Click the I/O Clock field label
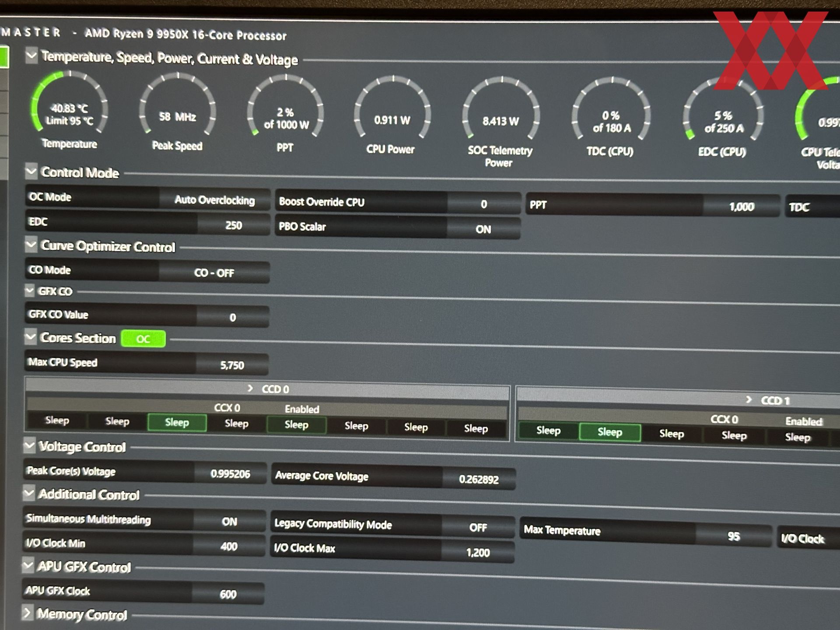840x630 pixels. tap(803, 539)
